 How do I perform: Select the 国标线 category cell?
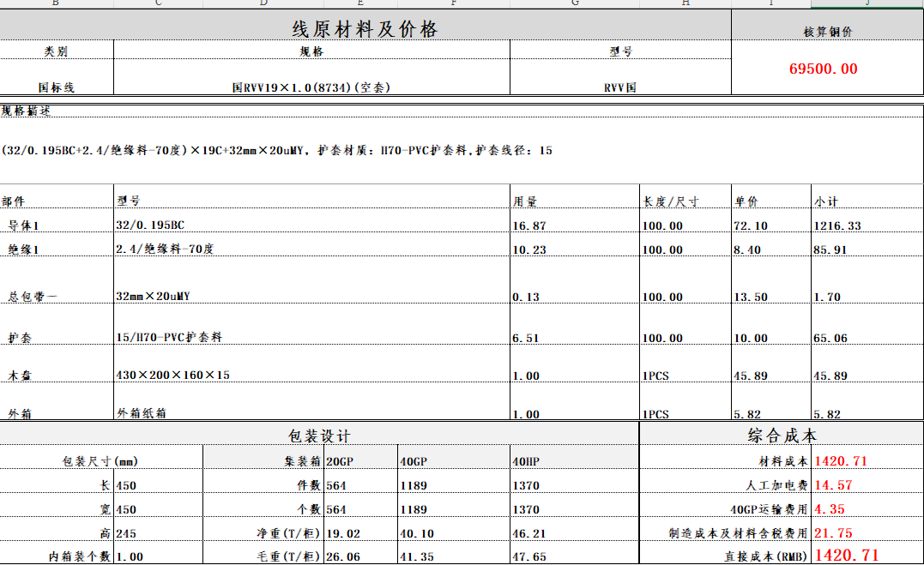57,87
